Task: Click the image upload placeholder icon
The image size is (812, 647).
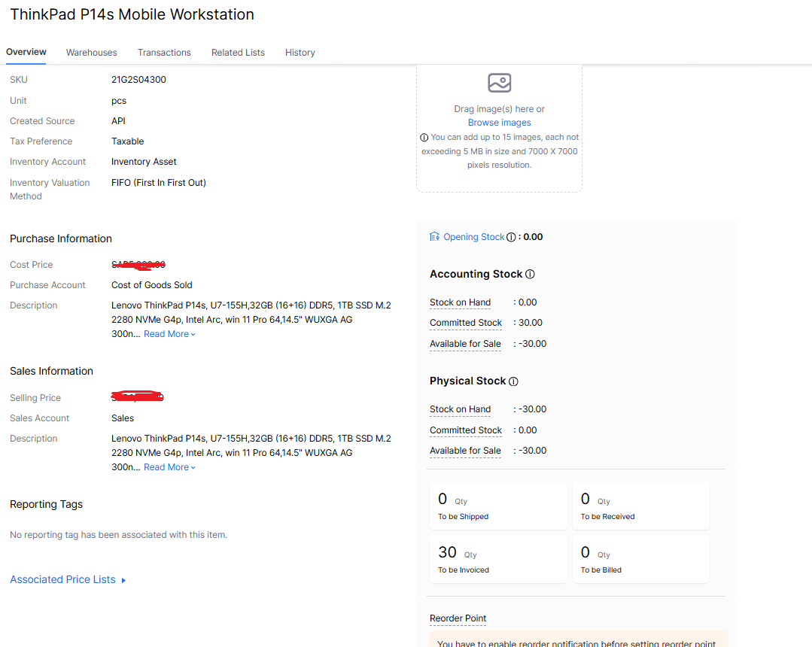Action: tap(499, 83)
